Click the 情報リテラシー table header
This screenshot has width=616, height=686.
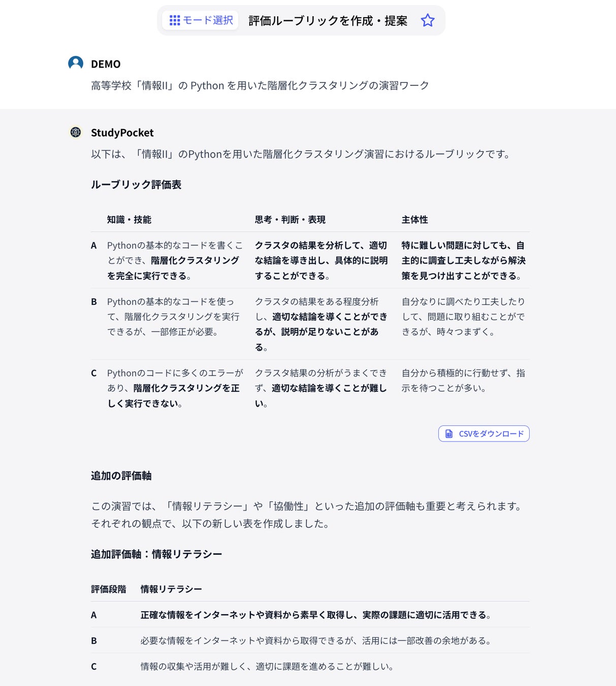point(171,589)
